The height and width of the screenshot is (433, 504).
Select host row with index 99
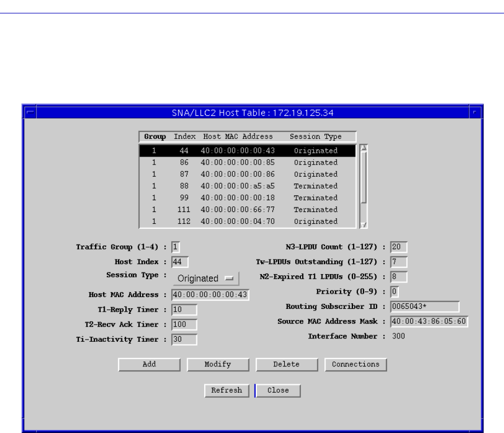(x=247, y=197)
